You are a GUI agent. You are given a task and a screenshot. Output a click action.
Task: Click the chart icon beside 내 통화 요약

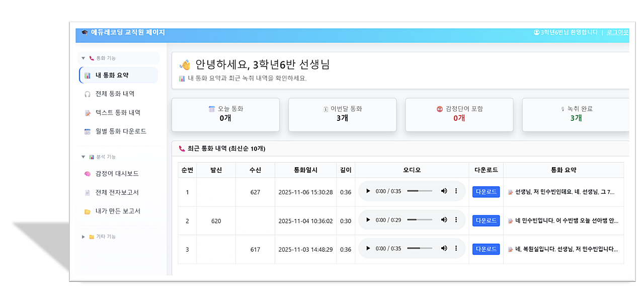(88, 76)
